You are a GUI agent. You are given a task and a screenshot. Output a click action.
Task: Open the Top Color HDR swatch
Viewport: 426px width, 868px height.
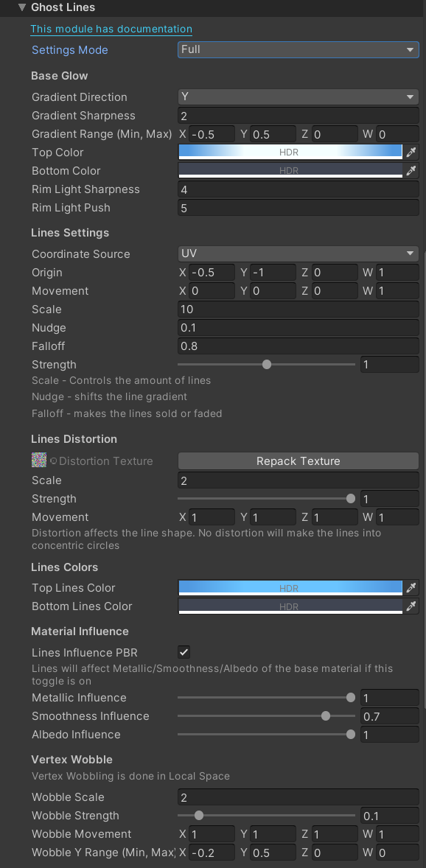tap(291, 152)
